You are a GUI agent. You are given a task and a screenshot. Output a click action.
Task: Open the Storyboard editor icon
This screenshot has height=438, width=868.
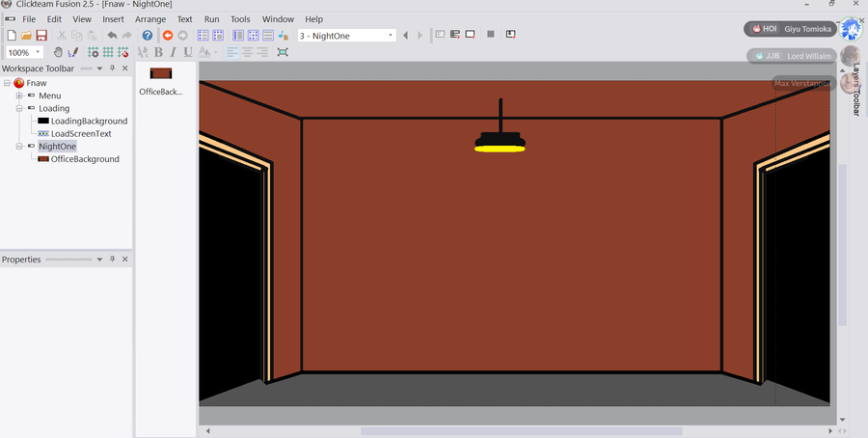pos(203,36)
